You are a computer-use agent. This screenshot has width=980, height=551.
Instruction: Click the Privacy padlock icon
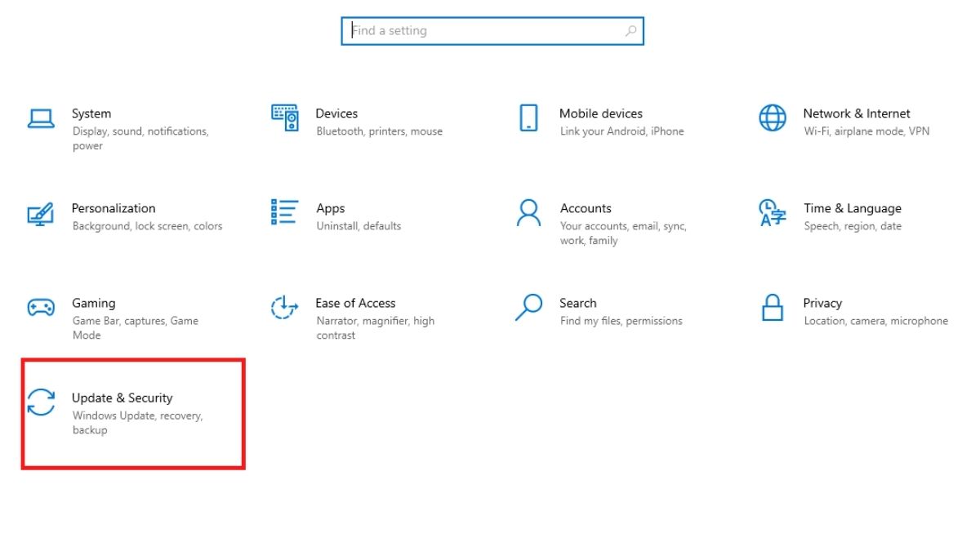(773, 308)
